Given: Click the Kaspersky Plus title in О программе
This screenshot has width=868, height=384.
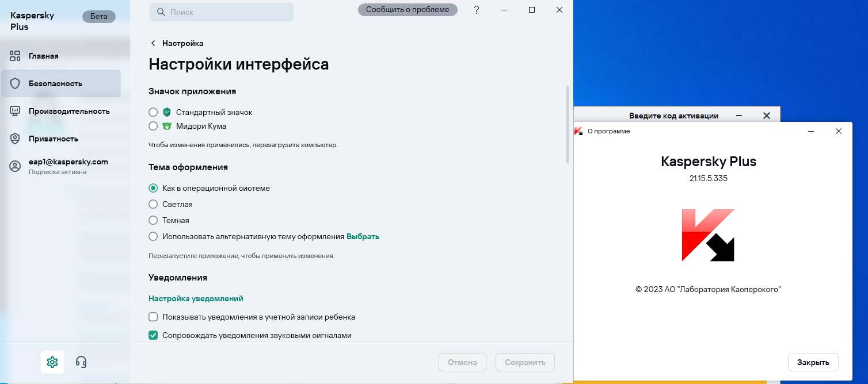Looking at the screenshot, I should click(x=708, y=162).
